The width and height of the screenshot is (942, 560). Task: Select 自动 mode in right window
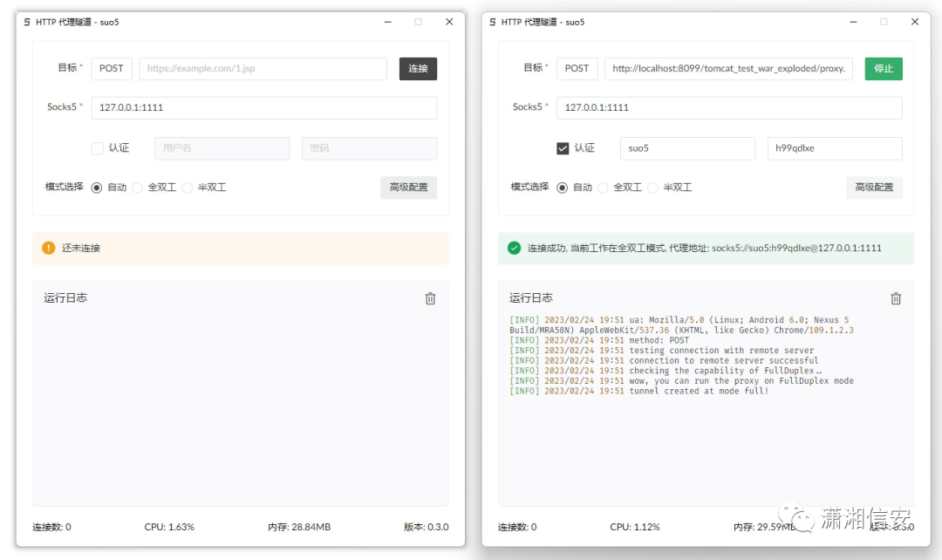[563, 188]
